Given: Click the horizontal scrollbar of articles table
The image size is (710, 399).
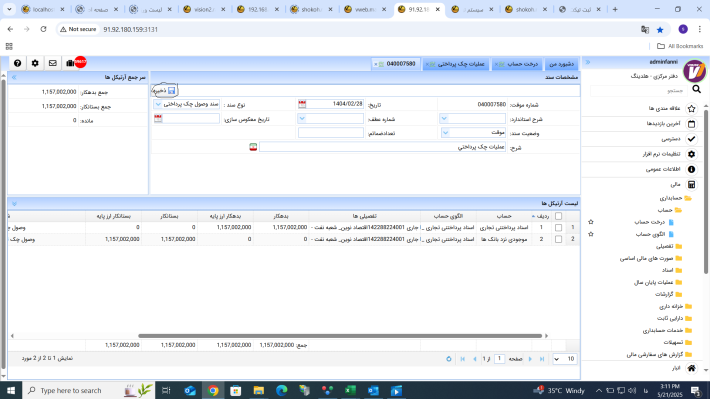Looking at the screenshot, I should pos(340,336).
